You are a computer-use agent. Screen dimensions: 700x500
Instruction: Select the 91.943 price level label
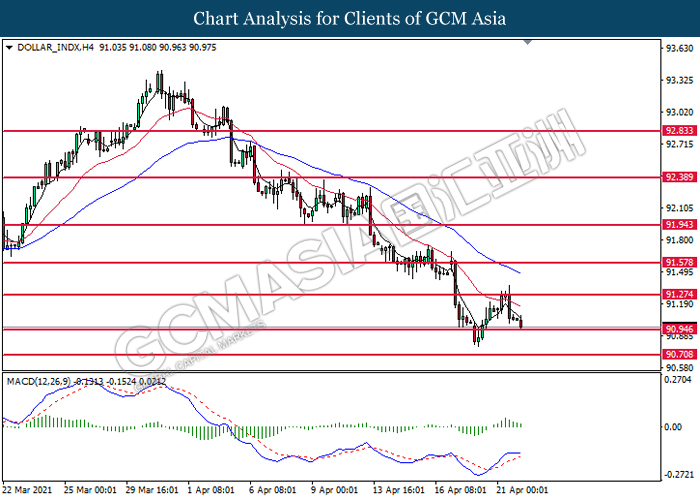pos(679,224)
